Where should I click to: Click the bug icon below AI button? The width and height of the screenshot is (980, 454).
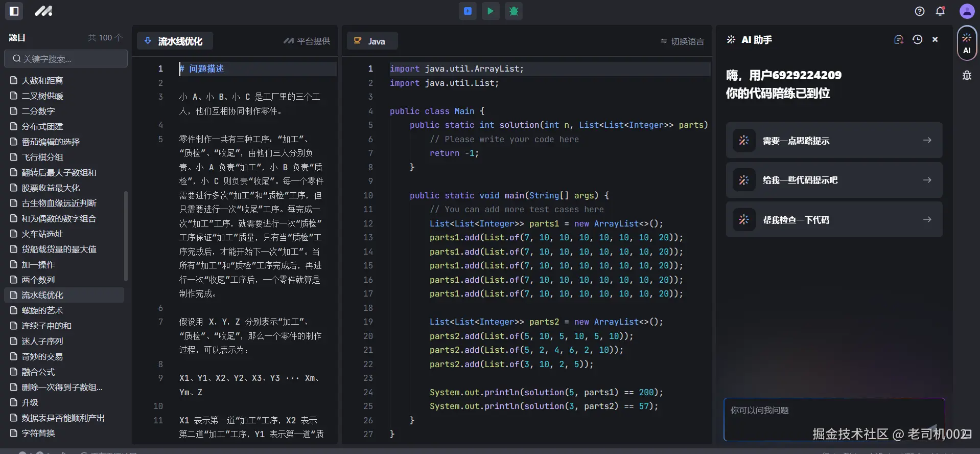tap(966, 76)
